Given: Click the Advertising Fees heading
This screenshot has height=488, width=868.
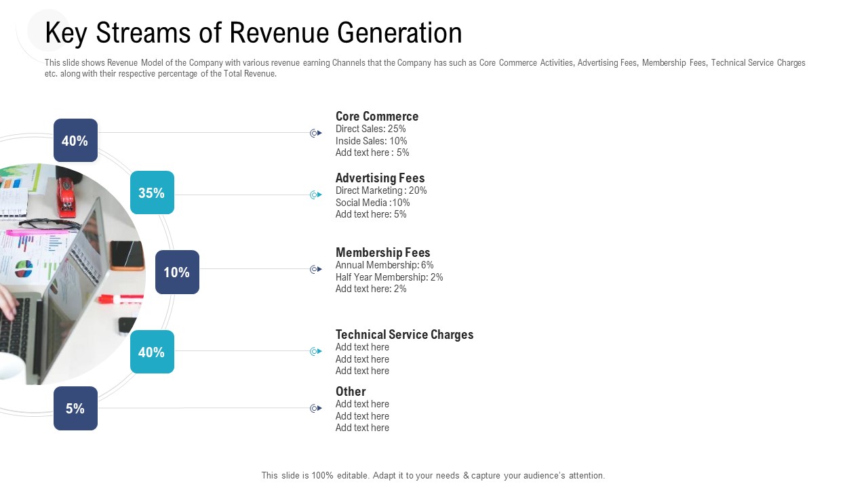Looking at the screenshot, I should (x=380, y=178).
